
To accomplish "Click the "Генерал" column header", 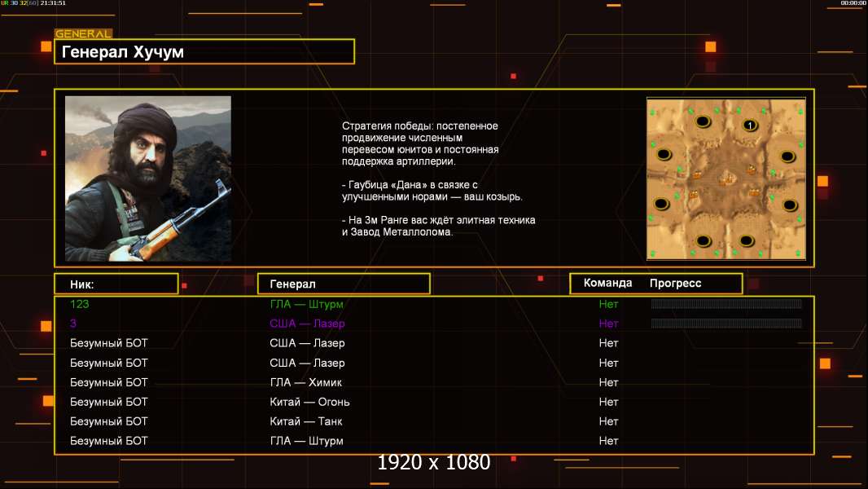I will (x=292, y=284).
